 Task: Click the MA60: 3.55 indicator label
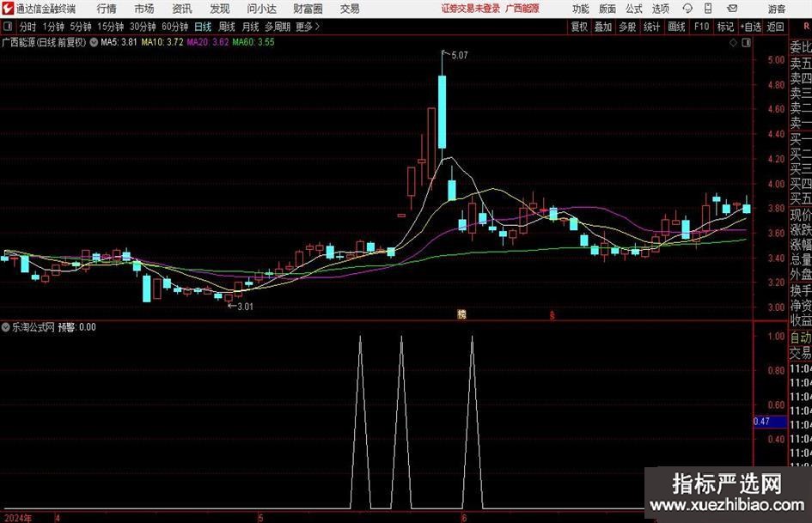pos(253,42)
